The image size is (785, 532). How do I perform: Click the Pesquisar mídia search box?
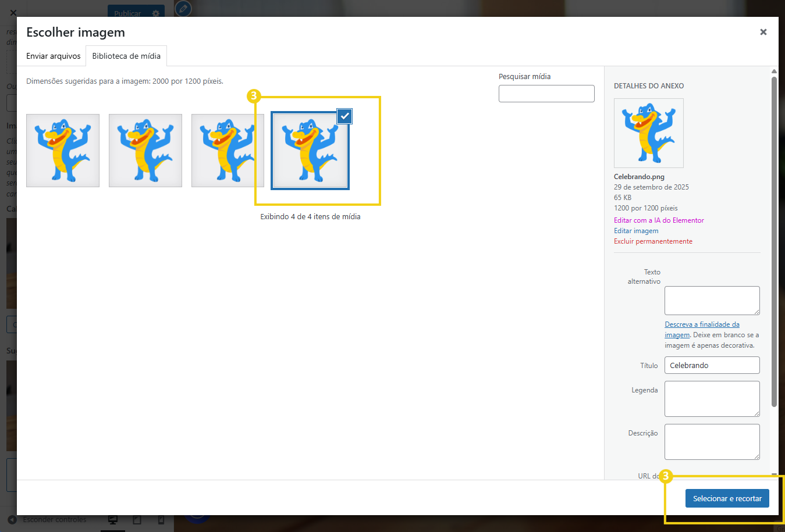click(x=546, y=94)
